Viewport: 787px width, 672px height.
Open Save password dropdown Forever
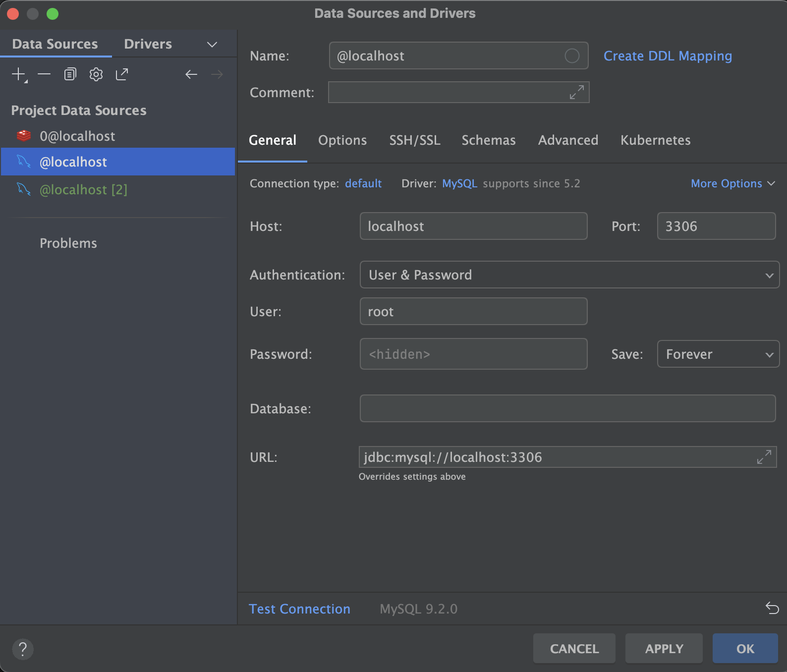(x=718, y=354)
